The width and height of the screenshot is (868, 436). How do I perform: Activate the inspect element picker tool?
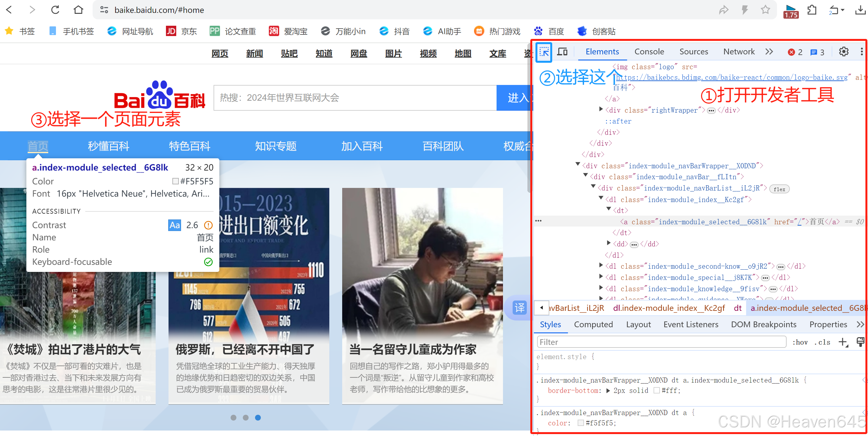[544, 52]
